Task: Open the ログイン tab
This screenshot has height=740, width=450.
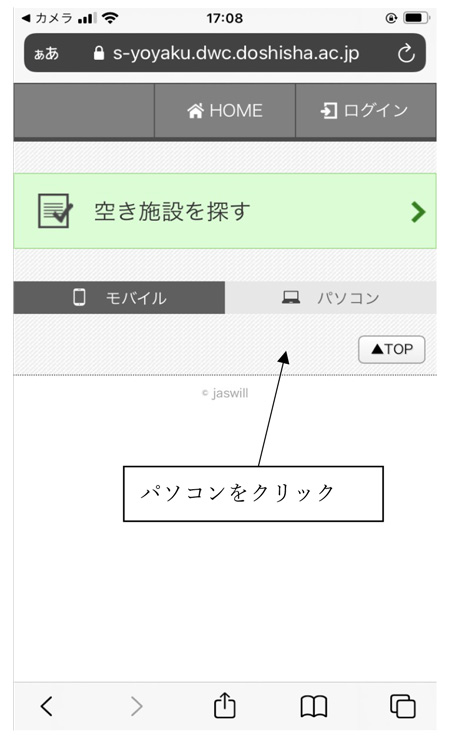Action: pos(366,110)
